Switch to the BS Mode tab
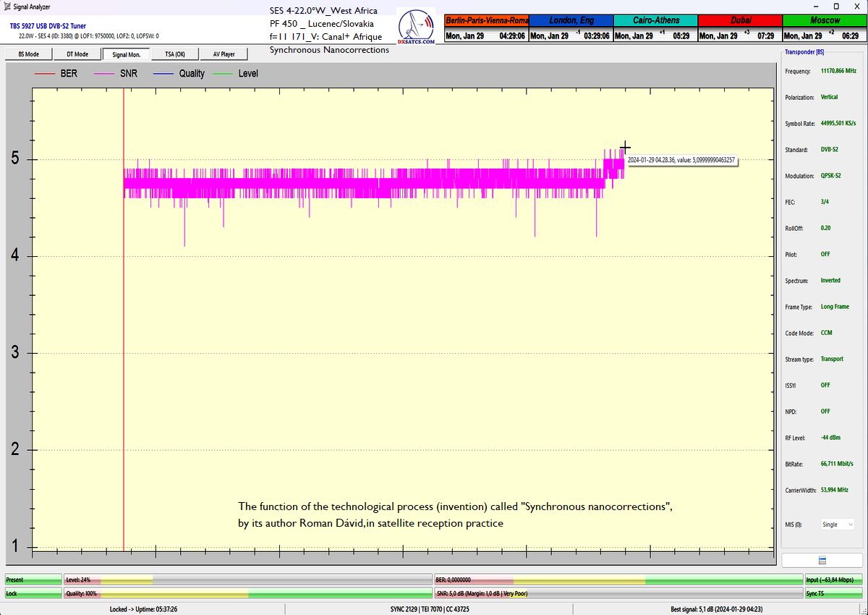868x615 pixels. point(28,54)
